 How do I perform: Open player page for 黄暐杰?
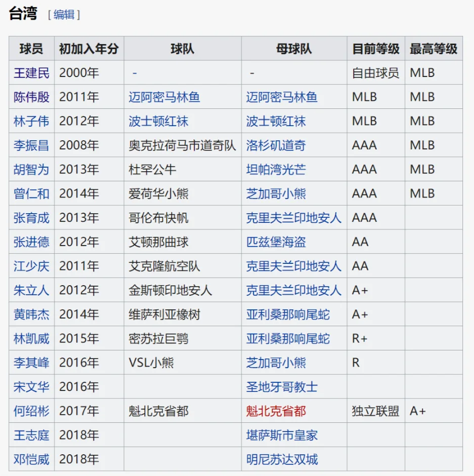[31, 314]
